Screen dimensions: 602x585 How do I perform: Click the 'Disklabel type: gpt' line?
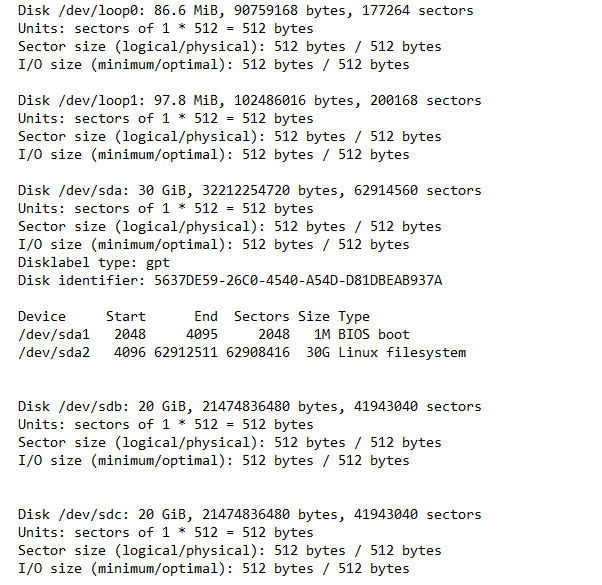(x=94, y=262)
